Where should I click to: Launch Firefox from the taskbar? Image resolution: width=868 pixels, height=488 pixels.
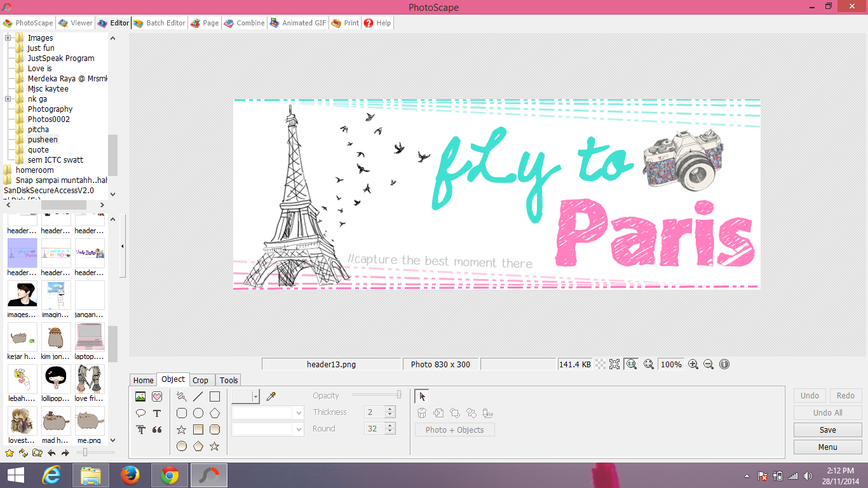pyautogui.click(x=130, y=475)
